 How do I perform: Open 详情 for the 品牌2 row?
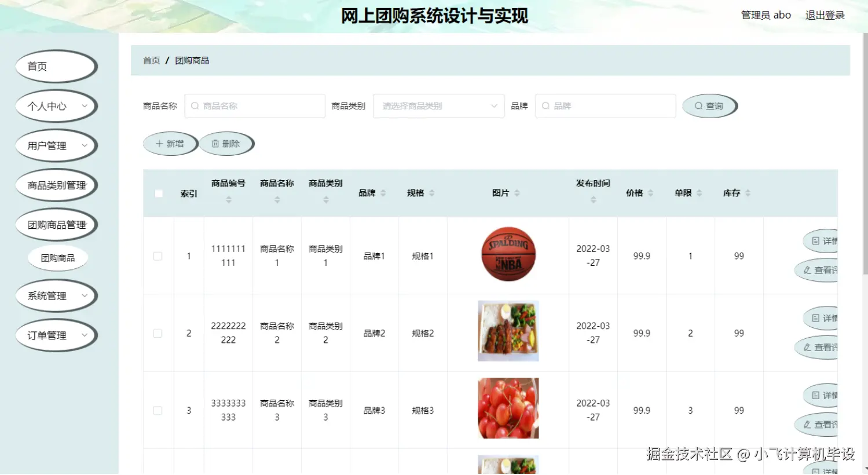tap(821, 318)
